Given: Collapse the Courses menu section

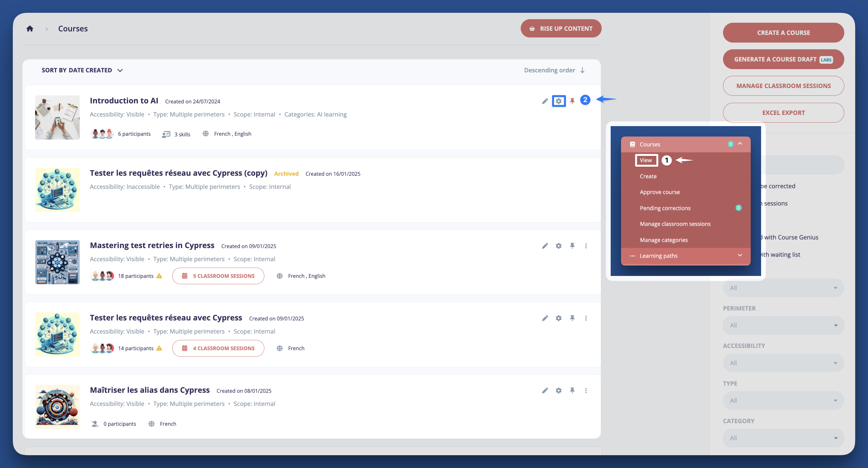Looking at the screenshot, I should (740, 143).
